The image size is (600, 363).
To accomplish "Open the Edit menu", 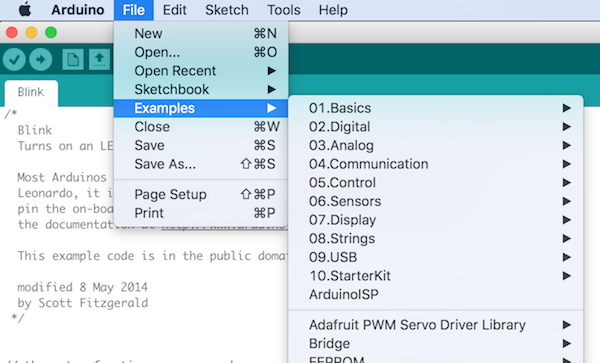I will [x=174, y=10].
